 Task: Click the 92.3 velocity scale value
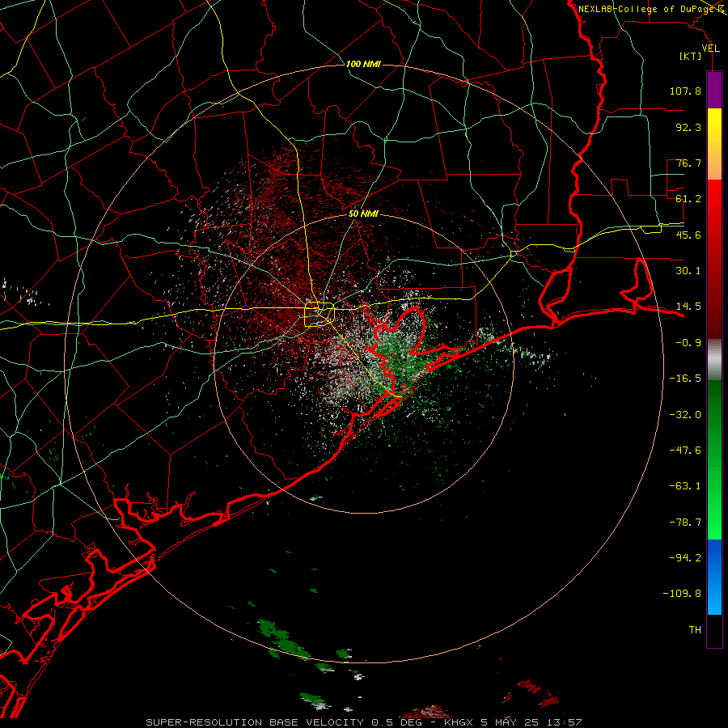pyautogui.click(x=688, y=127)
